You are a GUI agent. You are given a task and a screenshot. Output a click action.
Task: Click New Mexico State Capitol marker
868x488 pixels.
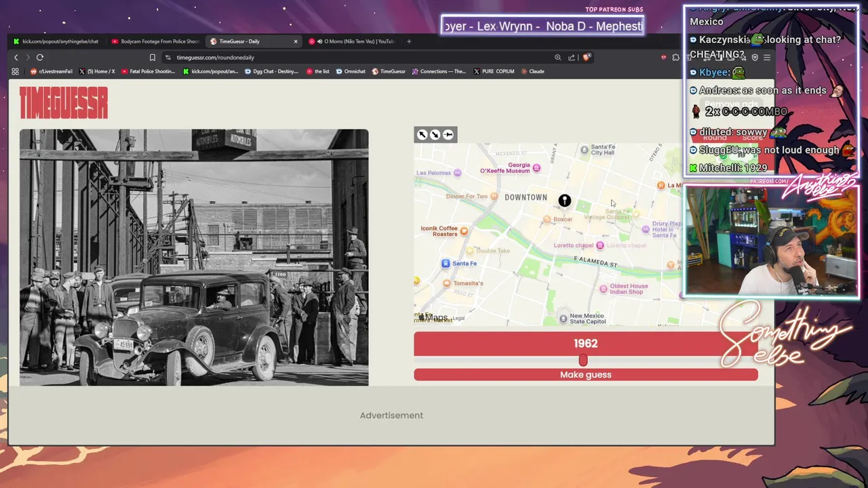coord(564,319)
